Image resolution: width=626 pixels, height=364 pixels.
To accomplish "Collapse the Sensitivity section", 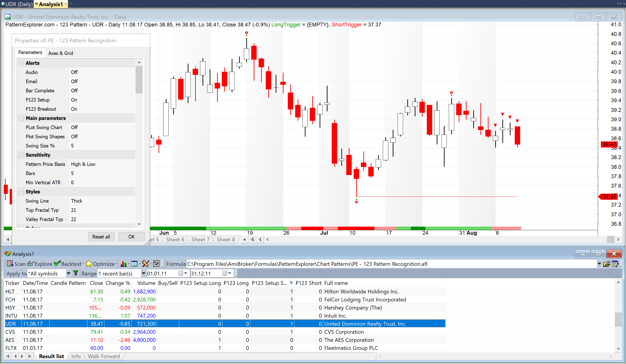I will [22, 155].
